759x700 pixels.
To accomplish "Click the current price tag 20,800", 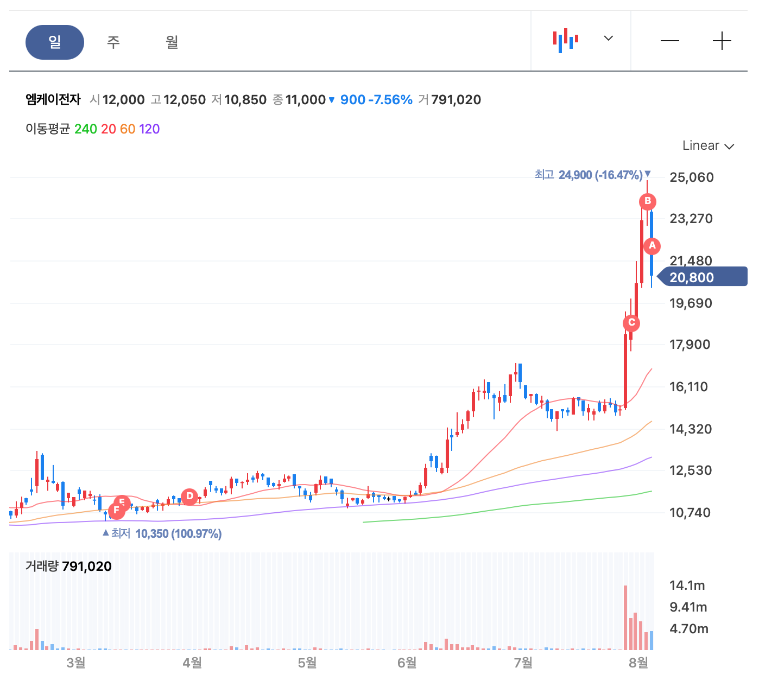I will coord(701,277).
